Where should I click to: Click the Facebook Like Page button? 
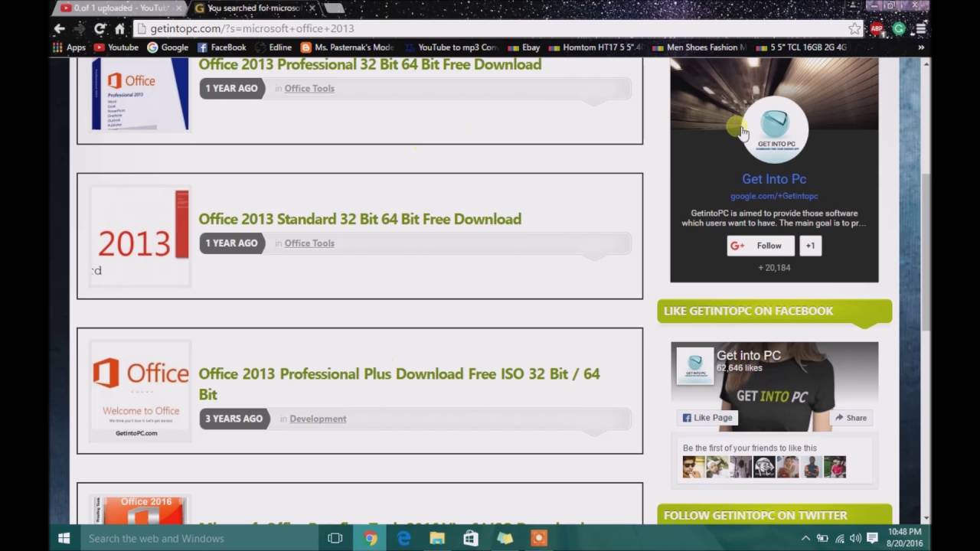(x=707, y=418)
